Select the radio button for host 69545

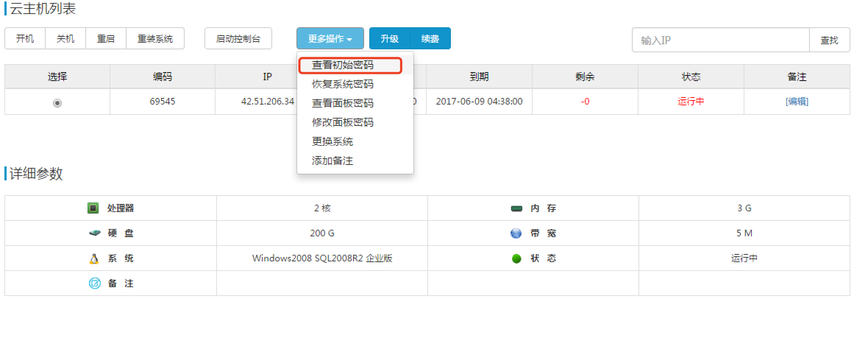coord(57,103)
